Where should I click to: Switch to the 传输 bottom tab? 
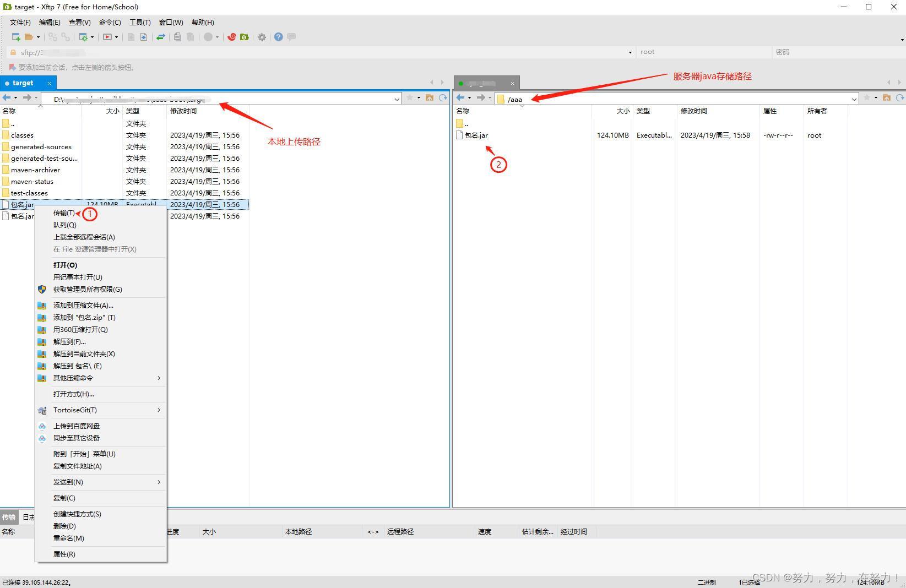coord(9,517)
